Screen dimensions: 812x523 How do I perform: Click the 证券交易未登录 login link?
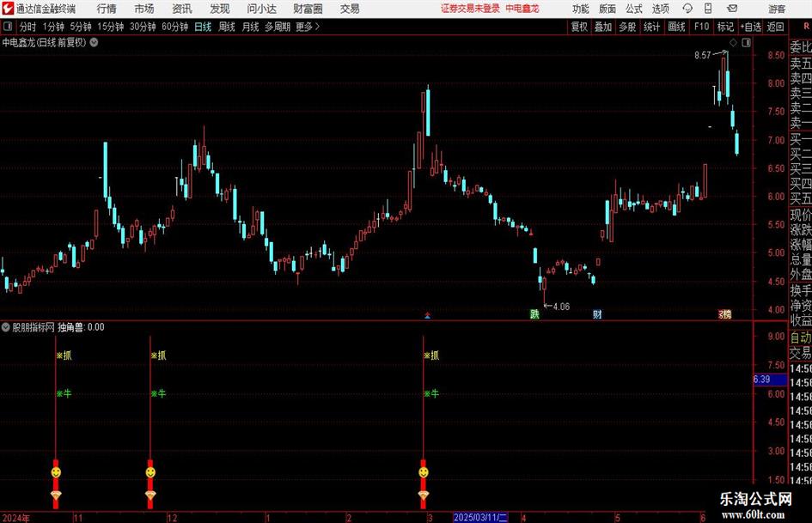tap(470, 9)
